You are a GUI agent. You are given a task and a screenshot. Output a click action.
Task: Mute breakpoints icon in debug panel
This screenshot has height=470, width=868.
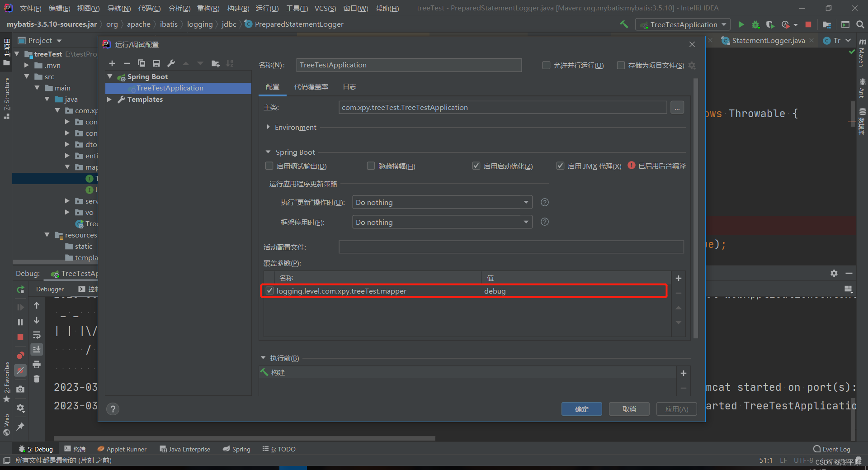(20, 370)
